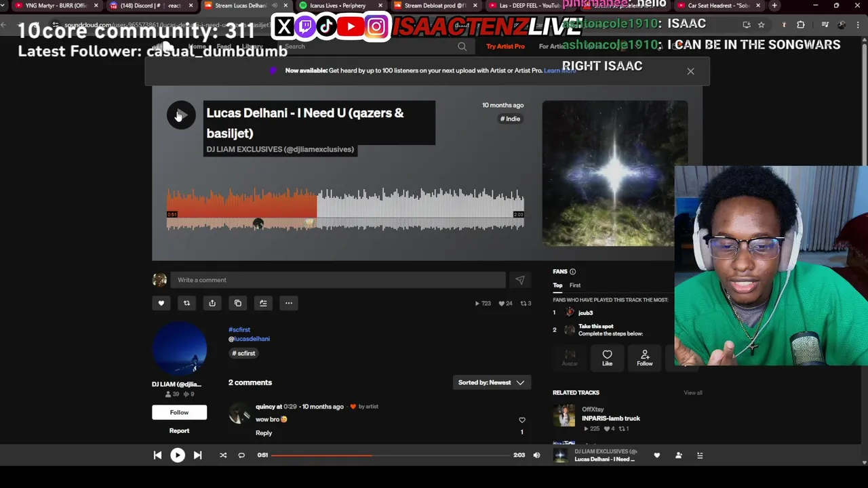Screen dimensions: 868x488
Task: Repost the track using the repost icon
Action: [186, 303]
